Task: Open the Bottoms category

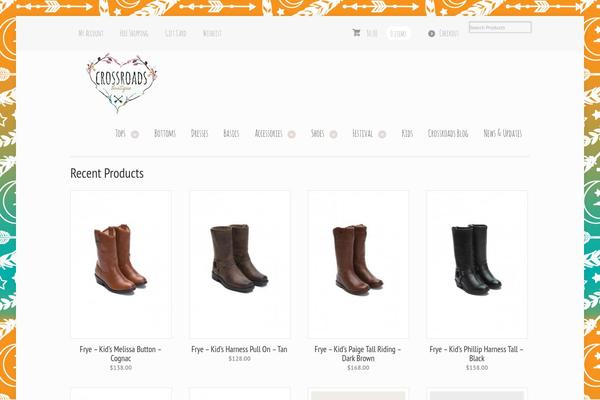Action: [165, 133]
